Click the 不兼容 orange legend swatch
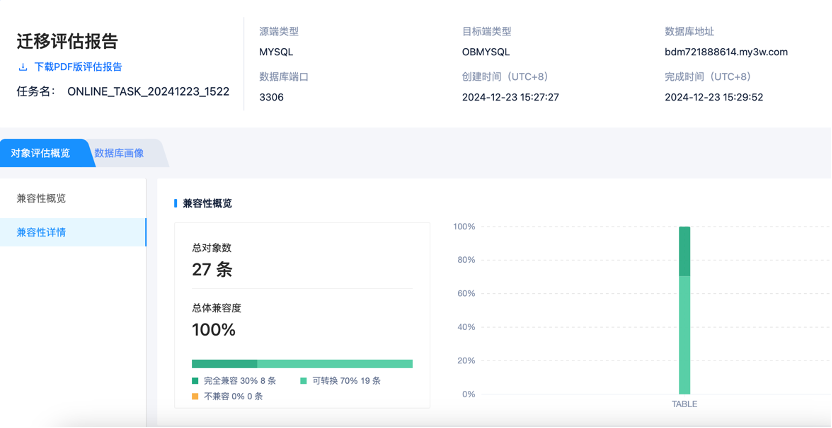 click(195, 397)
